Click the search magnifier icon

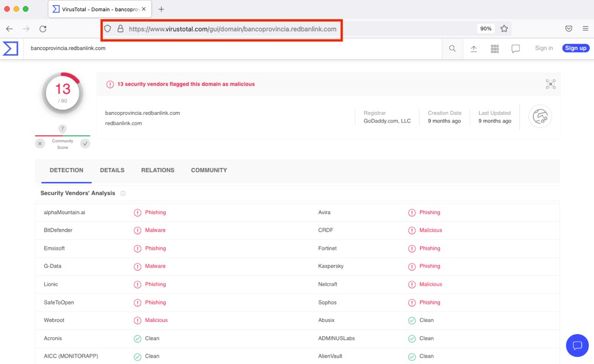click(x=452, y=48)
